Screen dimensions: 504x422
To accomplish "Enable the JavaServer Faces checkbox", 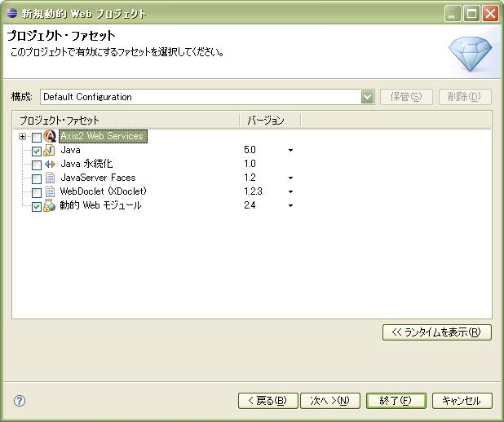I will [36, 178].
